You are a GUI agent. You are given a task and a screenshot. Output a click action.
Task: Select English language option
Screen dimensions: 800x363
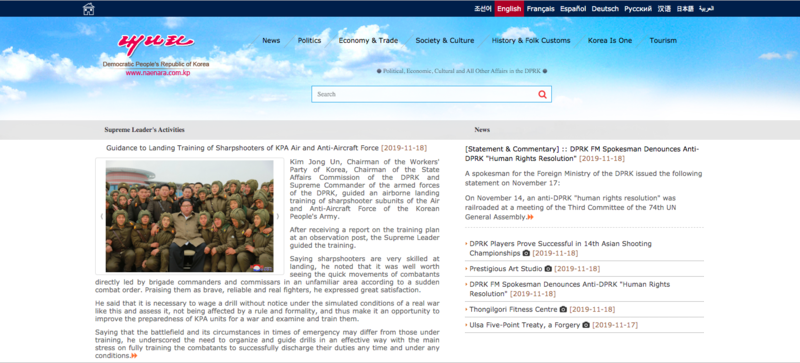tap(509, 9)
